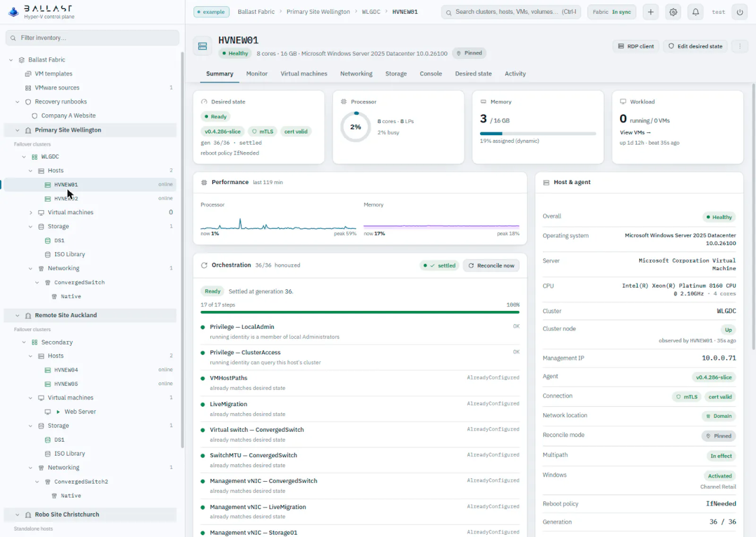The image size is (756, 537).
Task: Click the sidebar vertical scrollbar
Action: pos(182,250)
